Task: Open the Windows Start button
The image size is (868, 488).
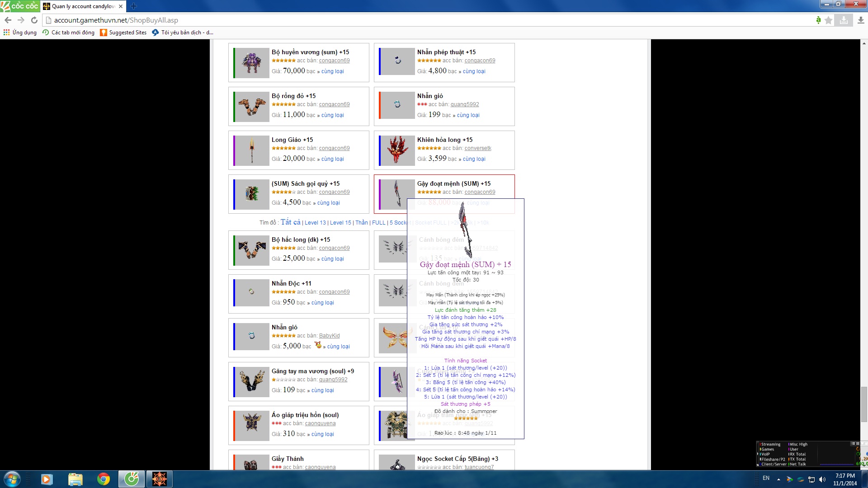Action: 12,479
